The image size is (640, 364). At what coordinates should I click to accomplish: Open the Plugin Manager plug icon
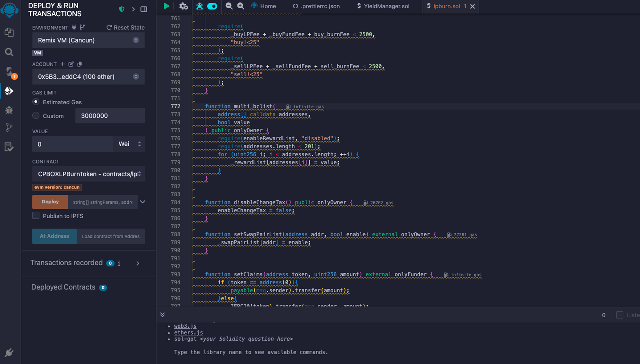point(9,353)
